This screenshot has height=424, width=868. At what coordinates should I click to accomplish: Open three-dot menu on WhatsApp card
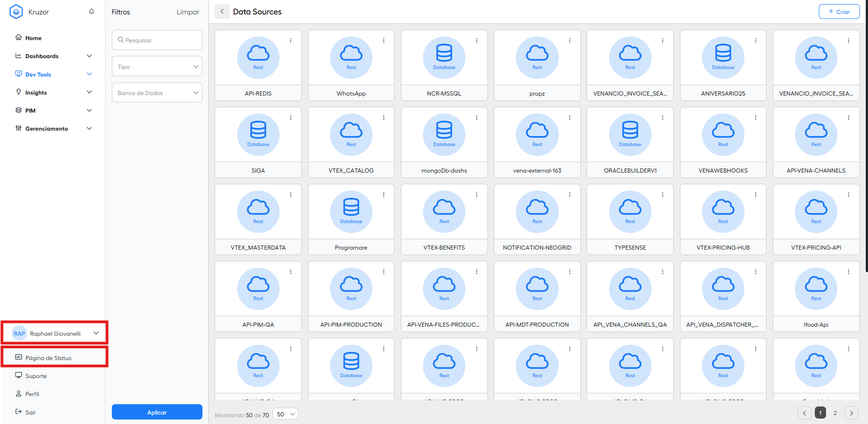pos(384,41)
